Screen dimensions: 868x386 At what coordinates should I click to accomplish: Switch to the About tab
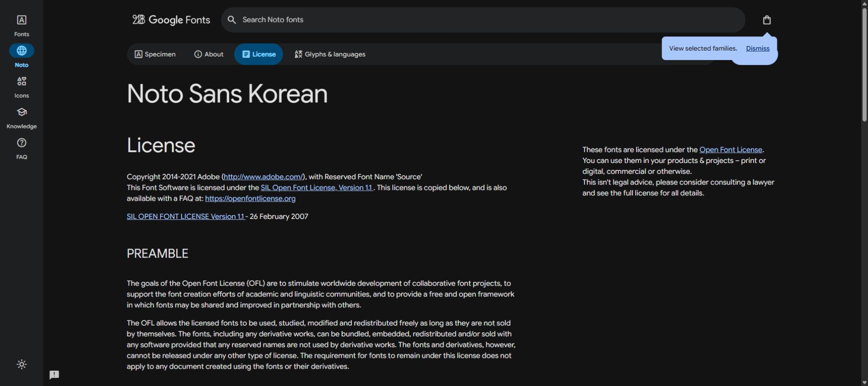click(x=209, y=54)
